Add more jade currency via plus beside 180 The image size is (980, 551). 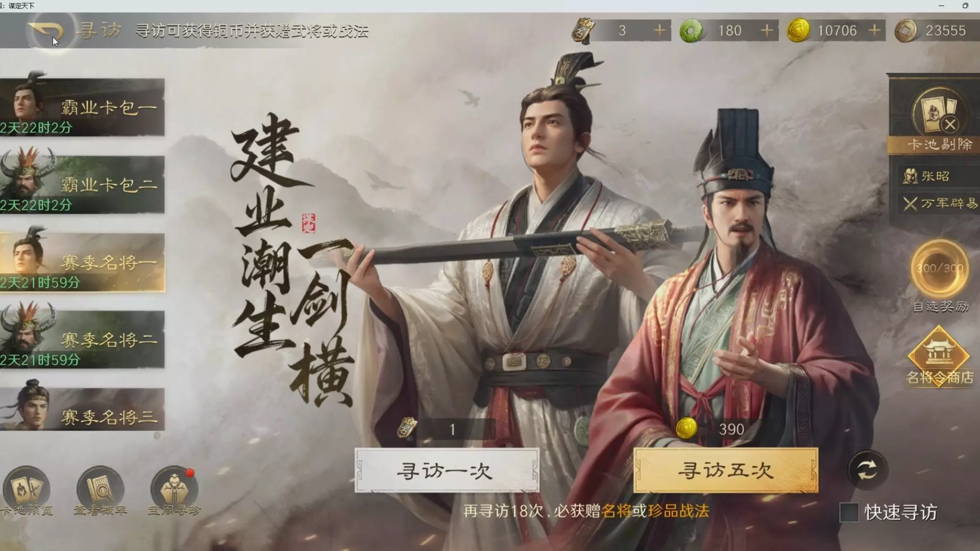tap(767, 31)
